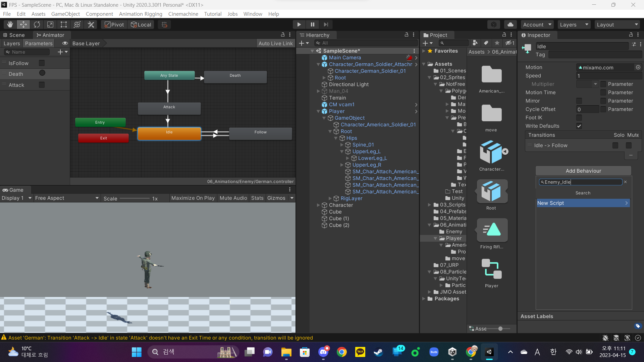
Task: Enable the IsFollow parameter checkbox
Action: pyautogui.click(x=42, y=63)
